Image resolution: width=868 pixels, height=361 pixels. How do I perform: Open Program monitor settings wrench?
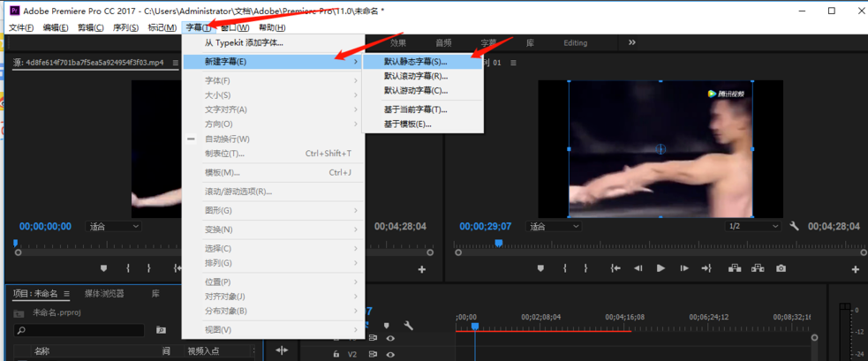coord(795,226)
